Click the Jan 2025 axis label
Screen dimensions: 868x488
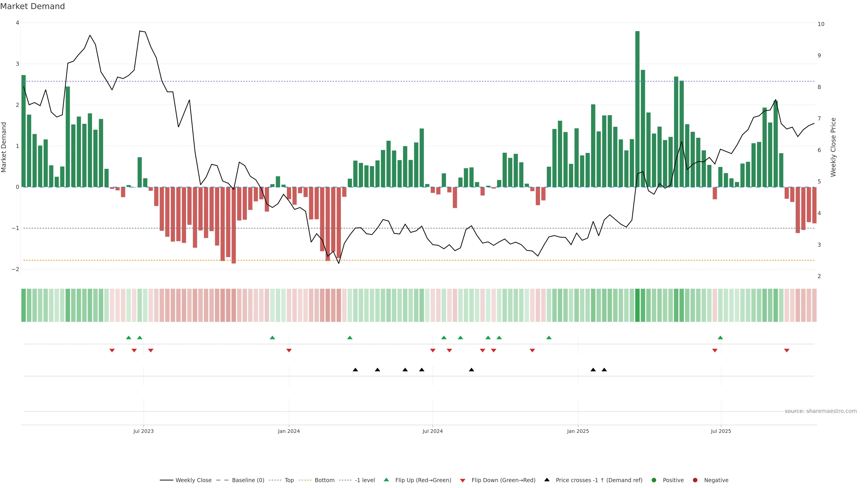click(x=578, y=431)
